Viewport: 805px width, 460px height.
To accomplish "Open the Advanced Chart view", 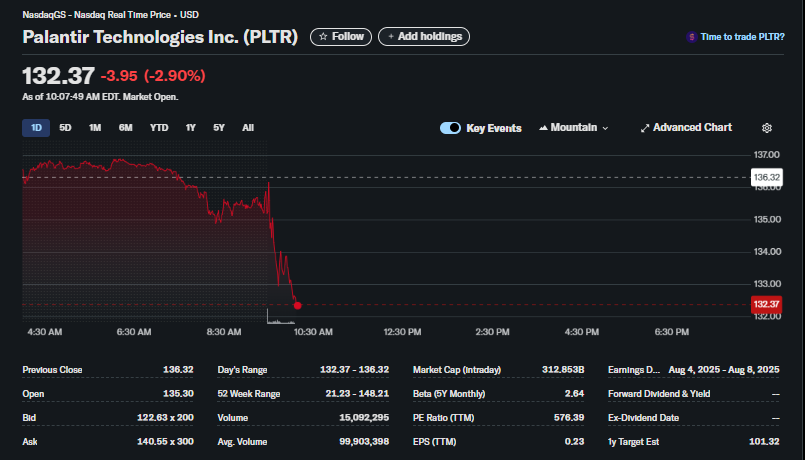I will [686, 128].
